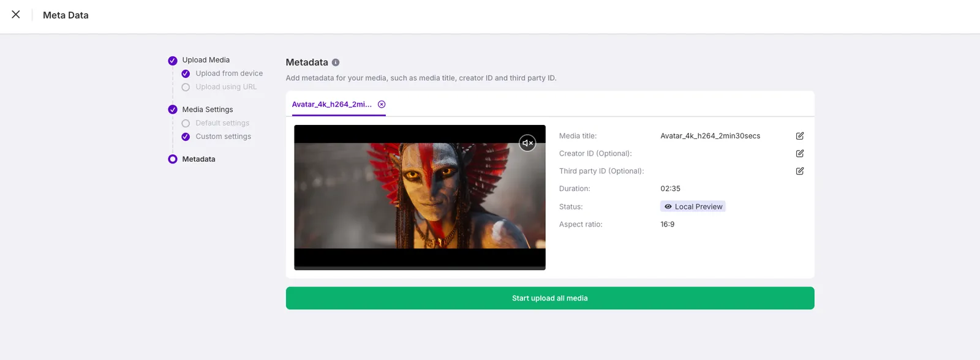Click the Avatar_4k_h264_2min30secs title text
The height and width of the screenshot is (360, 980).
[710, 136]
